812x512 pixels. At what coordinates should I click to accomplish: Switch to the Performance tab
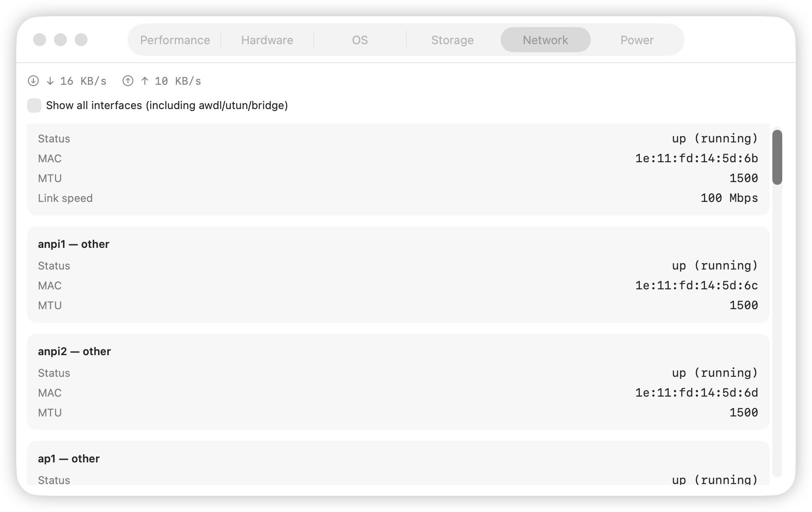[175, 40]
